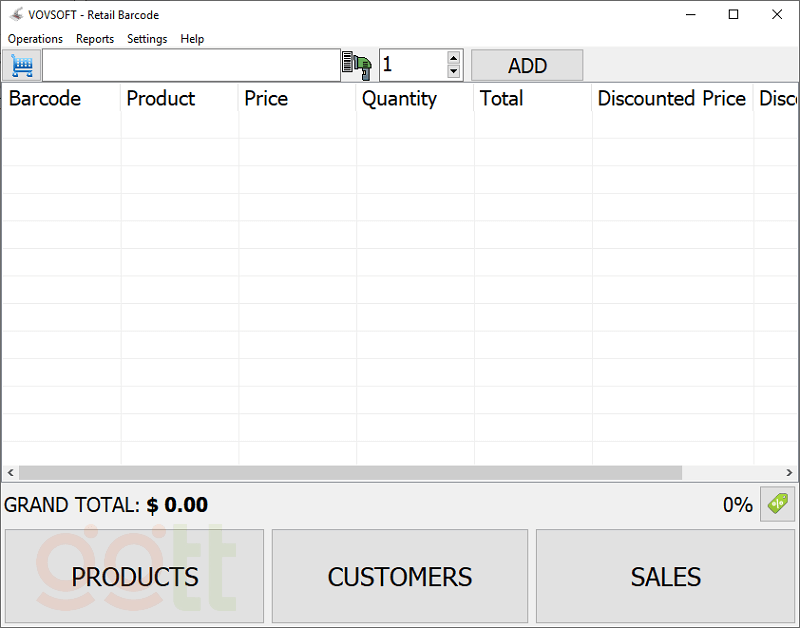Open the Reports menu
Image resolution: width=800 pixels, height=628 pixels.
click(95, 39)
